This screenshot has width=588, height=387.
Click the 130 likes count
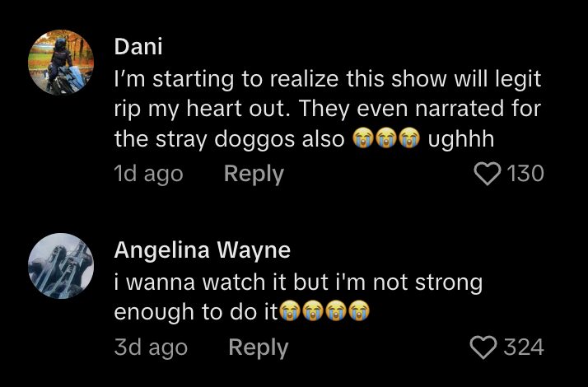525,174
